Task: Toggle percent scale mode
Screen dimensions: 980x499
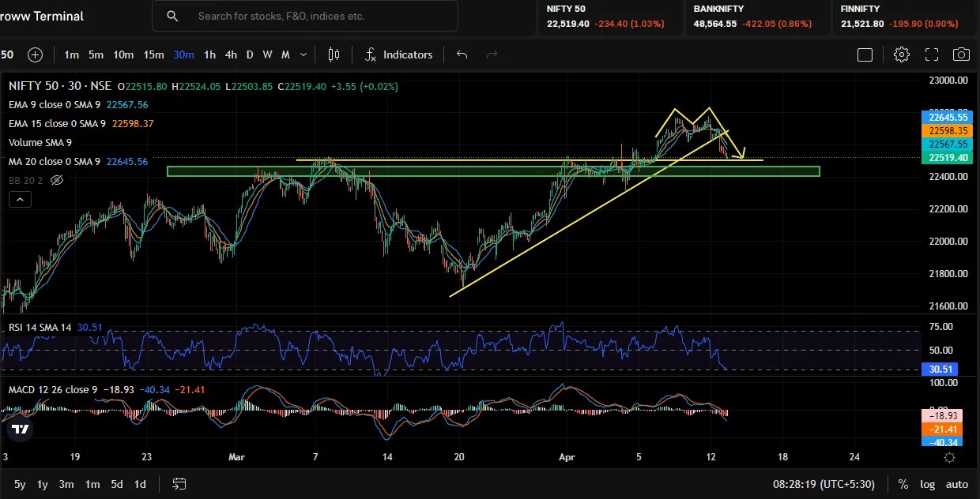Action: click(903, 484)
